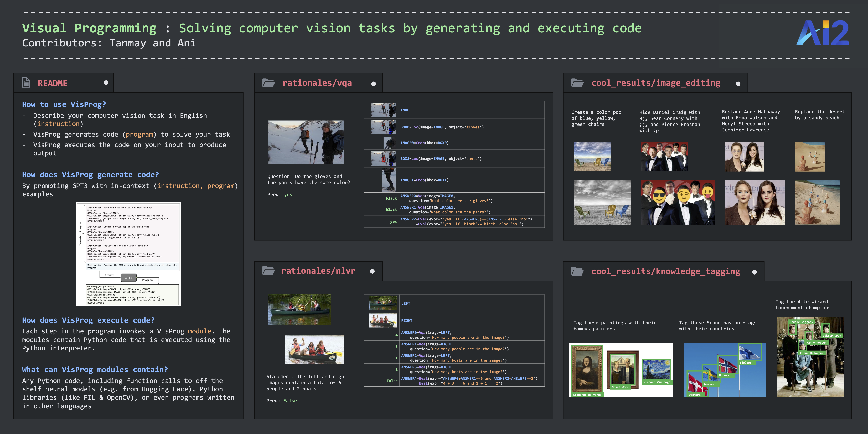Click the cool_results/image_editing folder icon

577,83
